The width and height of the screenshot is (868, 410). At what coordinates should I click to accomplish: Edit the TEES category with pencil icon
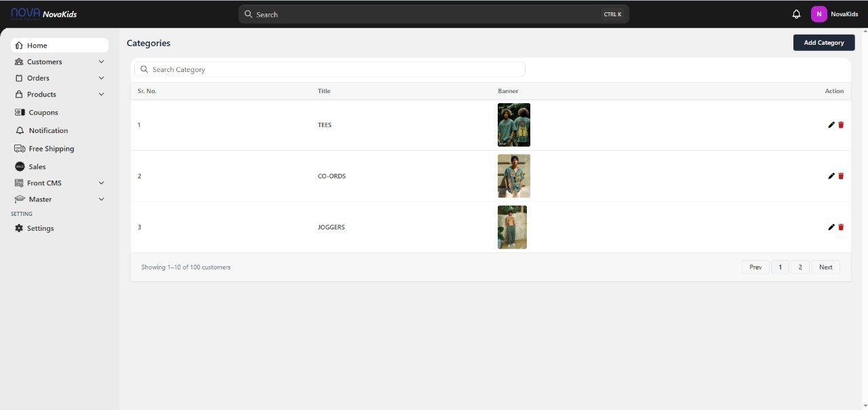[831, 125]
